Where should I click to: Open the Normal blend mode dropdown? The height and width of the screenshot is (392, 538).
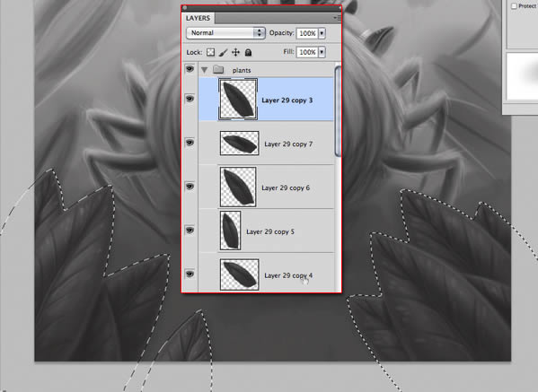click(225, 33)
